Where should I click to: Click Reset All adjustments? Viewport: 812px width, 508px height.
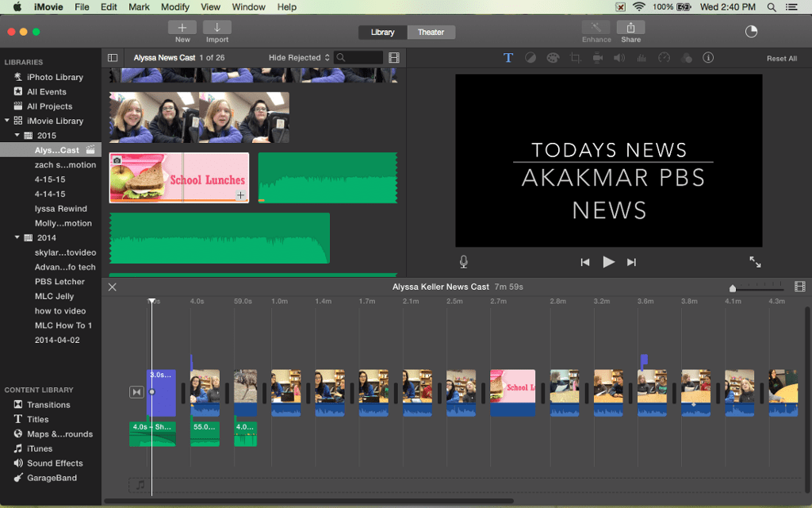[781, 59]
